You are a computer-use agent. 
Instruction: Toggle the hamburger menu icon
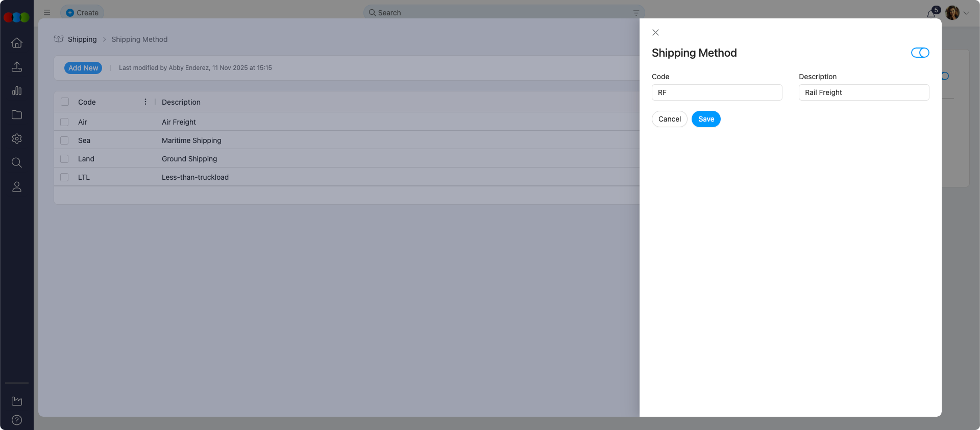[47, 13]
